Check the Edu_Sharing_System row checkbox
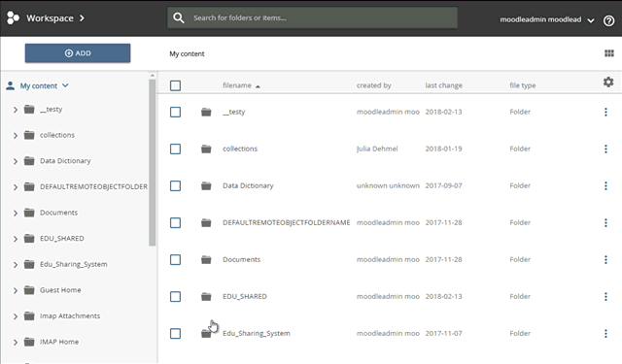 175,334
